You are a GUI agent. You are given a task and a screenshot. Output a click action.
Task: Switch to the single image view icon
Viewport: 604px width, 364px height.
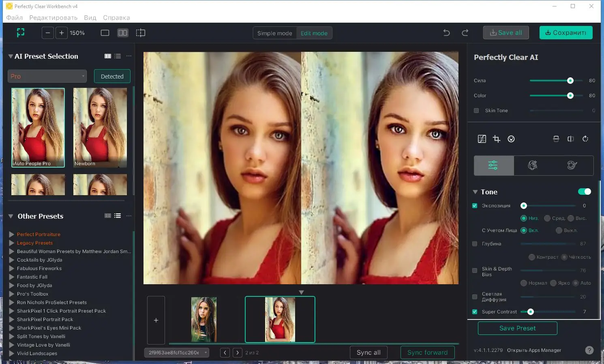(105, 33)
